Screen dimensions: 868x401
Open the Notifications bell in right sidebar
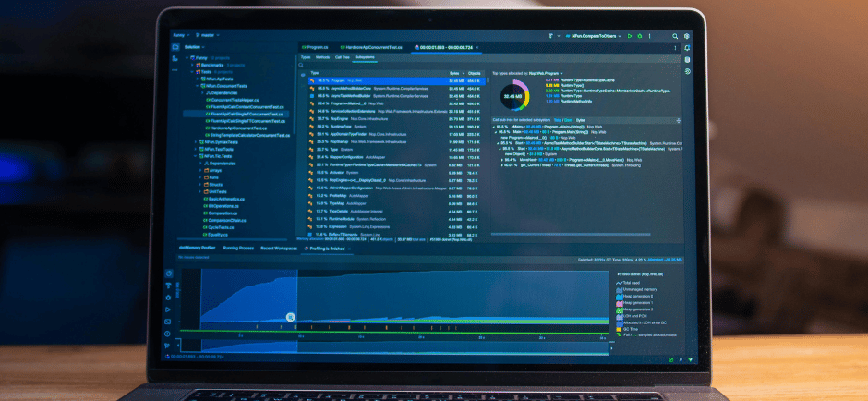[687, 48]
